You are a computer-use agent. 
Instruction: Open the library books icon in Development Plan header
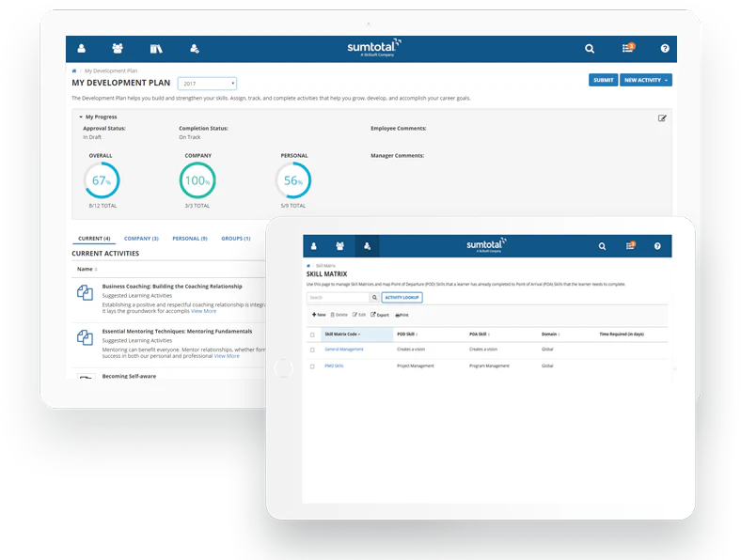(x=156, y=48)
